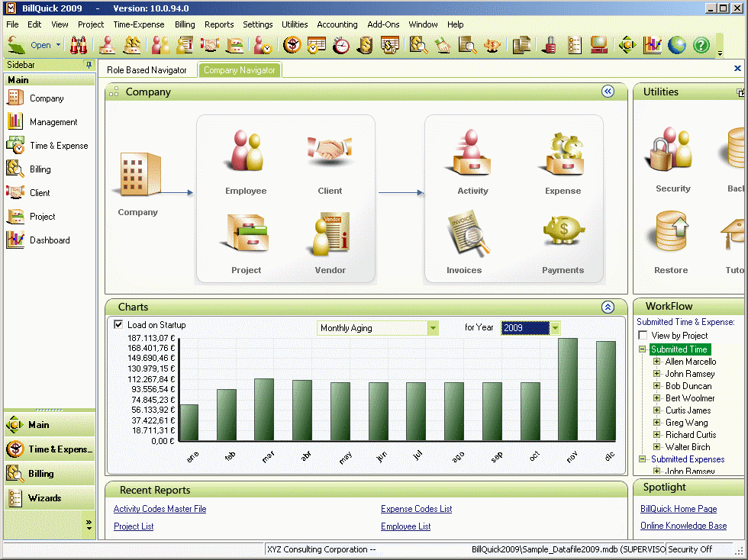The width and height of the screenshot is (748, 560).
Task: Click the Company building icon
Action: 140,175
